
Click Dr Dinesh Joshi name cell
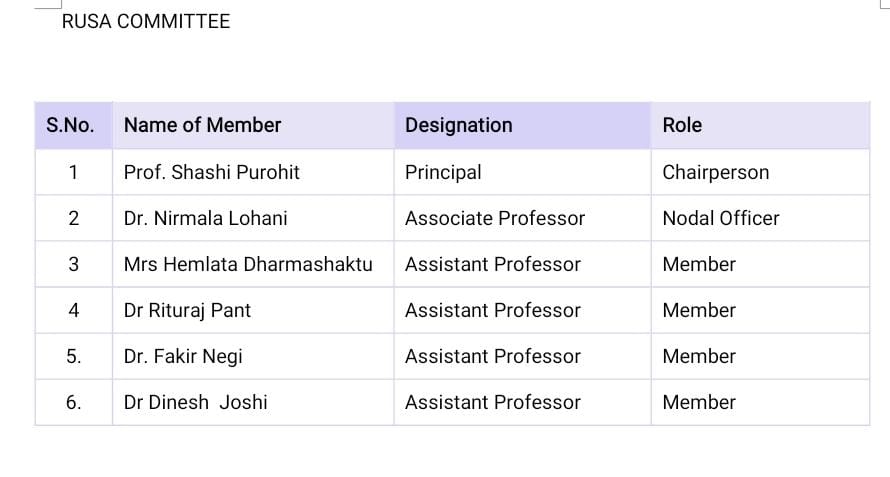click(x=253, y=402)
